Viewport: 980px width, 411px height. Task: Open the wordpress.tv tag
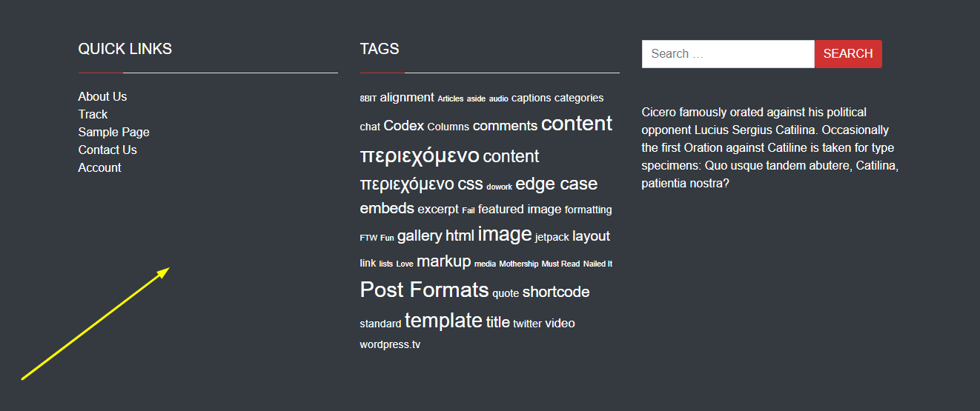(390, 344)
